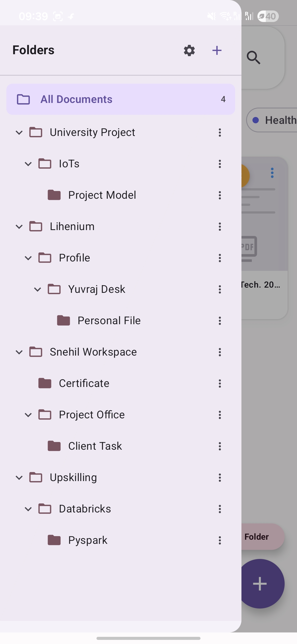This screenshot has width=297, height=644.
Task: Select the Upskilling folder
Action: click(73, 477)
